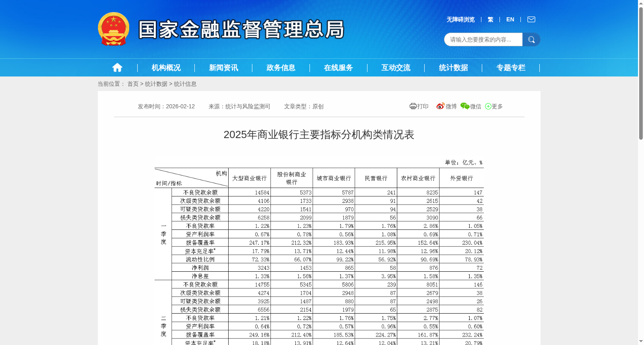Click the 国家金融监督管理总局 site title
The image size is (644, 345).
click(242, 29)
